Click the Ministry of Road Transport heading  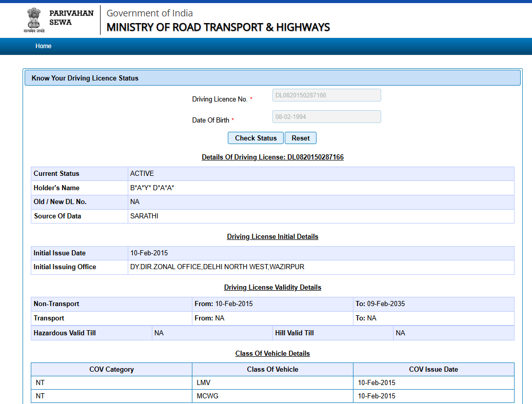point(218,27)
